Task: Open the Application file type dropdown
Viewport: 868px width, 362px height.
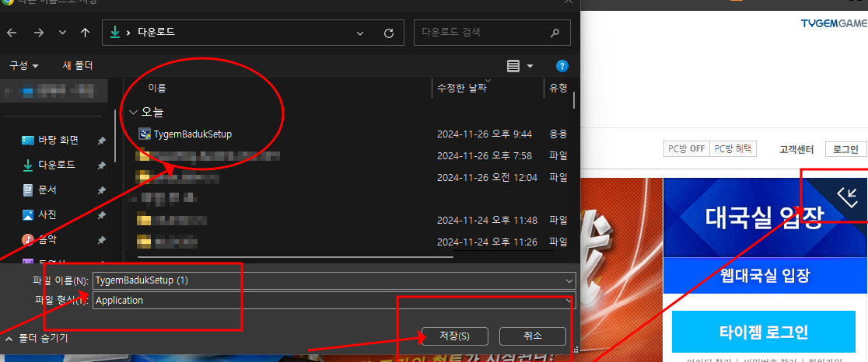Action: (334, 301)
